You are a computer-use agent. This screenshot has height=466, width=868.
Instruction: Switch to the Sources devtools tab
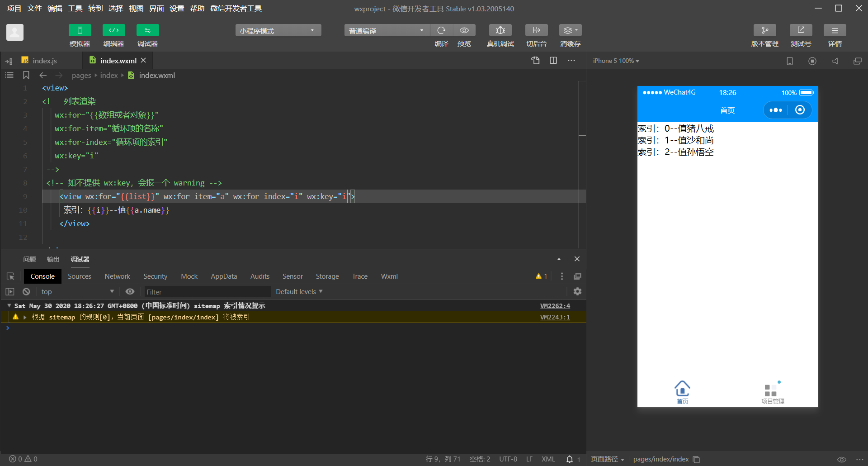point(80,276)
